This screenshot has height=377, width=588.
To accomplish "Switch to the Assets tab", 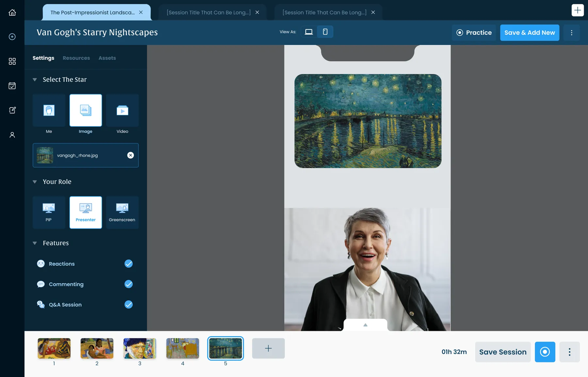I will coord(107,58).
